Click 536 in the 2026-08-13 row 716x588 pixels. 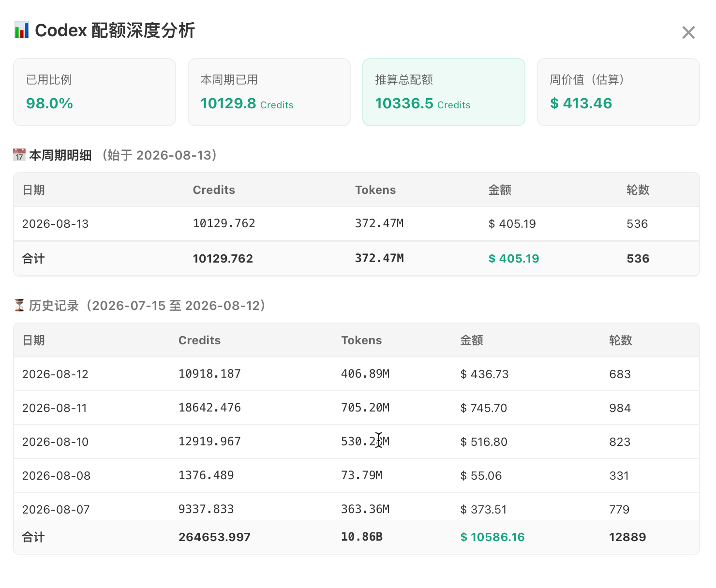(637, 224)
